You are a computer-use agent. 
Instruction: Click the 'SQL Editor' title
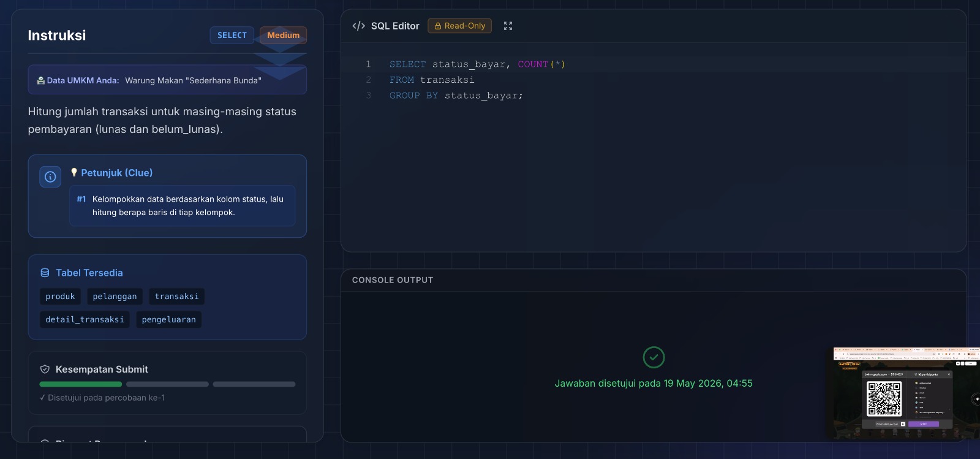click(395, 26)
